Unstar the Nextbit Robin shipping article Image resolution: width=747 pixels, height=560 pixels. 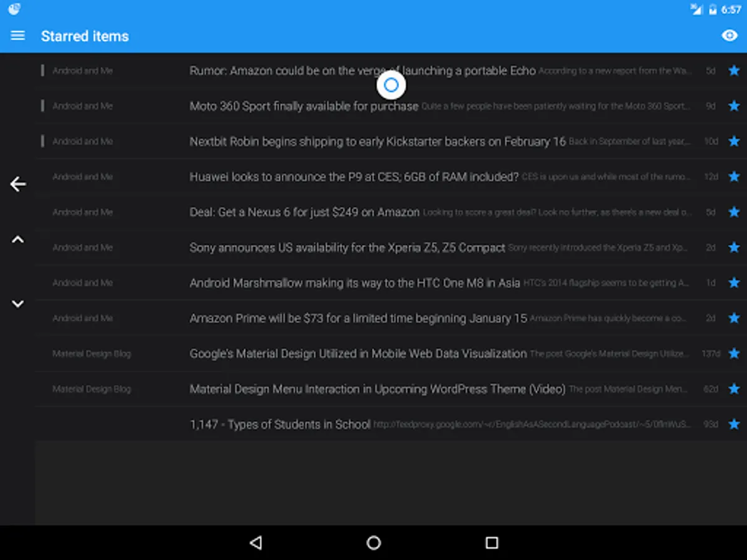[x=734, y=141]
